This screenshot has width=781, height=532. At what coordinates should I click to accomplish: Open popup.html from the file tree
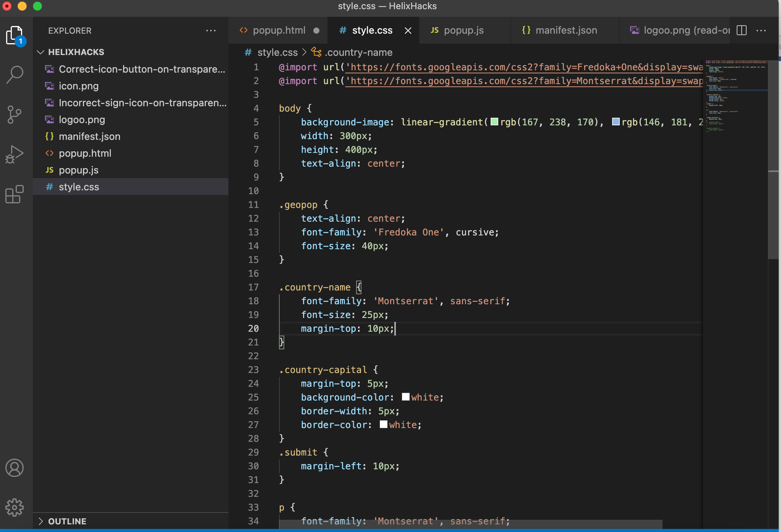coord(85,153)
